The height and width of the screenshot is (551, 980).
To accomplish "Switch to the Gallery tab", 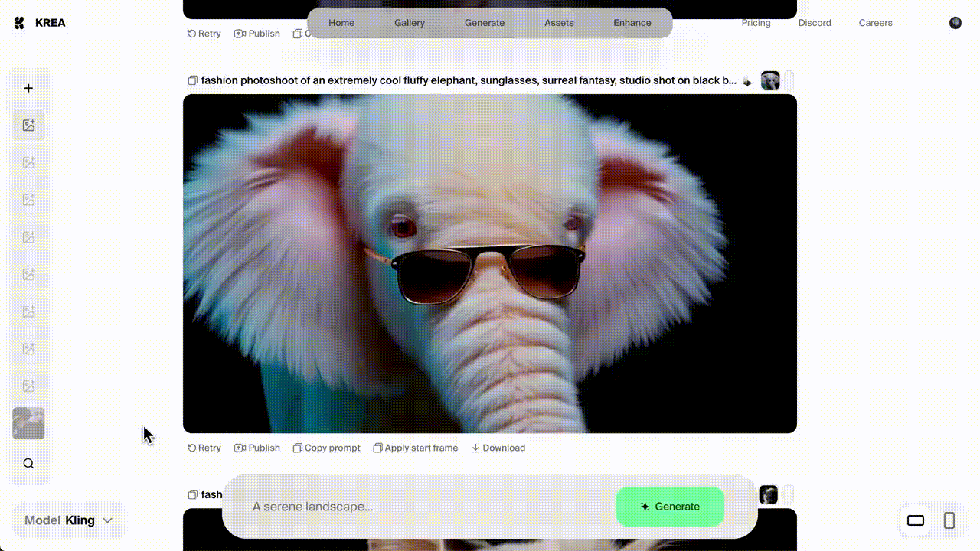I will (410, 23).
